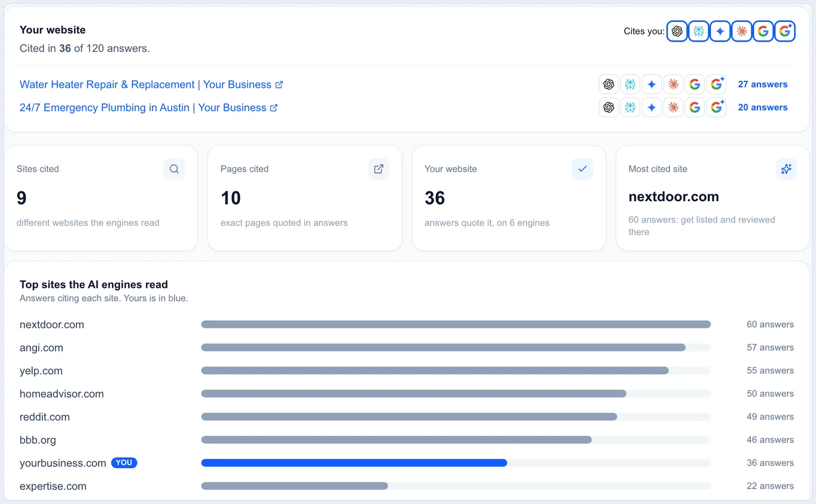Click the Gemini sparkle icon in Water Heater Repair row
Image resolution: width=816 pixels, height=504 pixels.
coord(652,84)
